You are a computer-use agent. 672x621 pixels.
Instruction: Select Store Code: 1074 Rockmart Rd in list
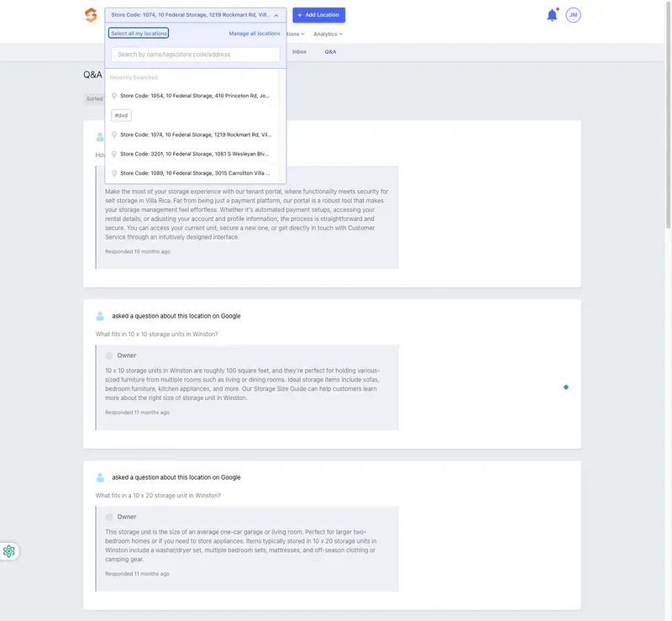(192, 134)
